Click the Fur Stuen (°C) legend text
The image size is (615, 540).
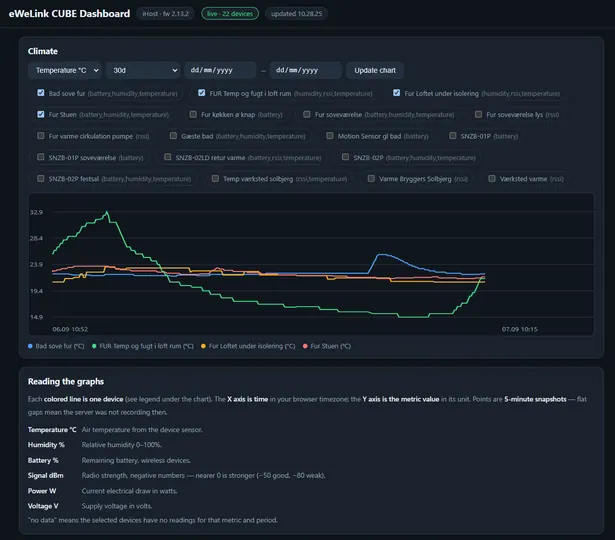pyautogui.click(x=331, y=346)
